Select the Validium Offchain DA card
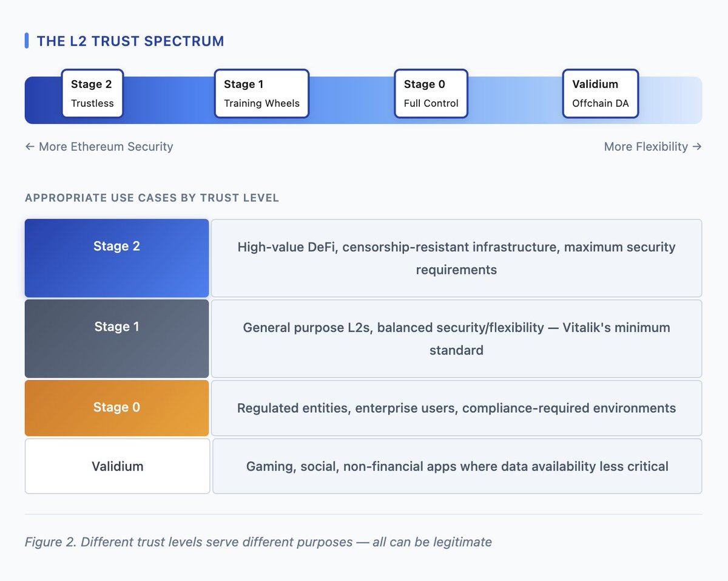The image size is (728, 581). 600,93
